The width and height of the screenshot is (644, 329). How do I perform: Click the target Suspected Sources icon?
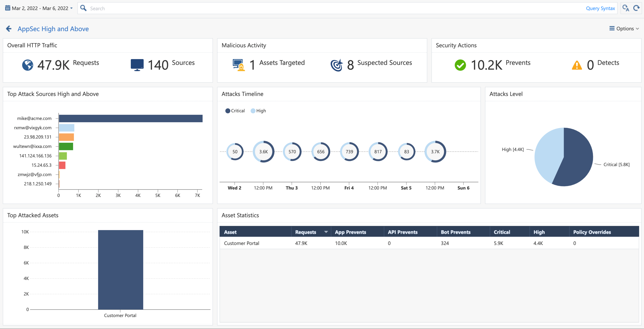coord(337,65)
